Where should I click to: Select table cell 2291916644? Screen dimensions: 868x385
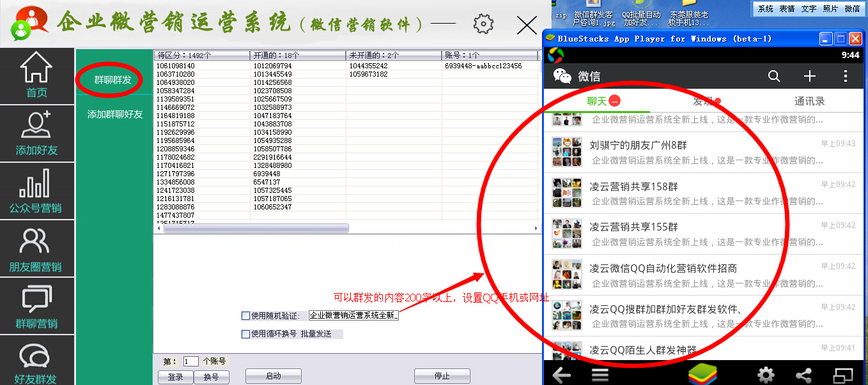[x=298, y=157]
